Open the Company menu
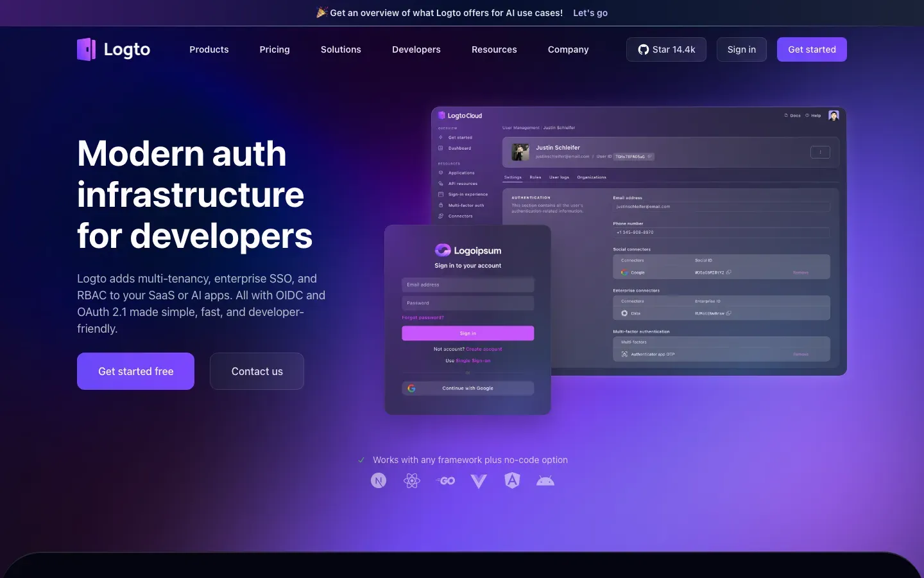The height and width of the screenshot is (578, 924). click(569, 49)
